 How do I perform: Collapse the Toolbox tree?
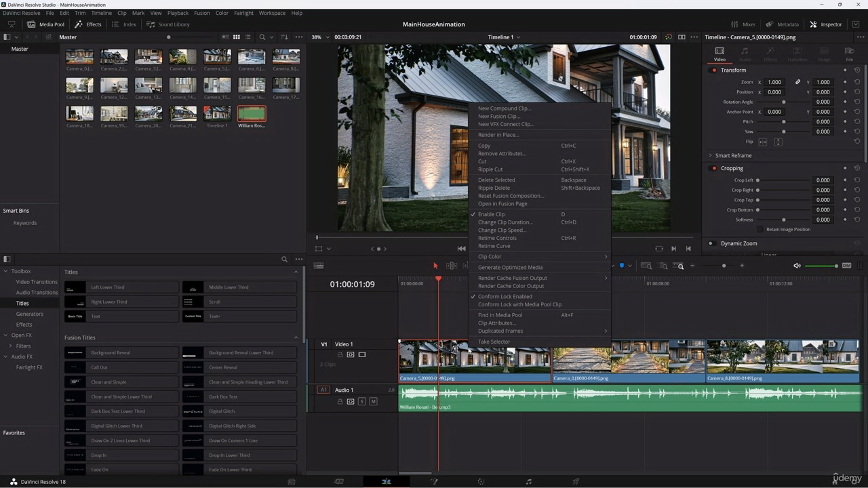tap(6, 271)
